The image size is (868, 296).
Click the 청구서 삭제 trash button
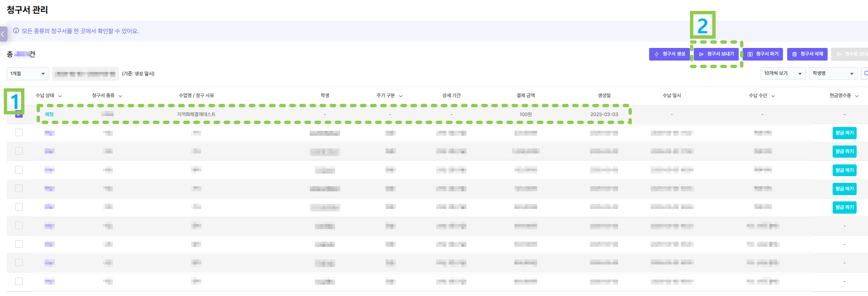pyautogui.click(x=807, y=54)
